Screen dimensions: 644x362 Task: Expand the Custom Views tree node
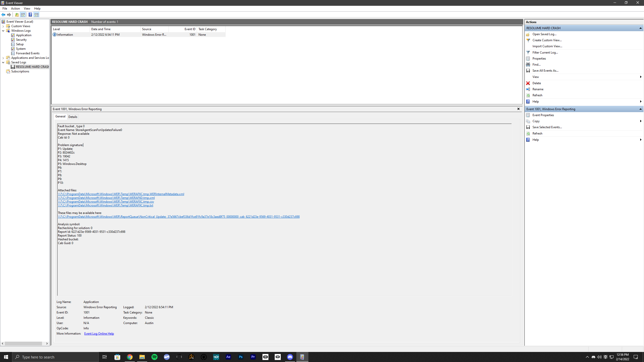coord(3,26)
